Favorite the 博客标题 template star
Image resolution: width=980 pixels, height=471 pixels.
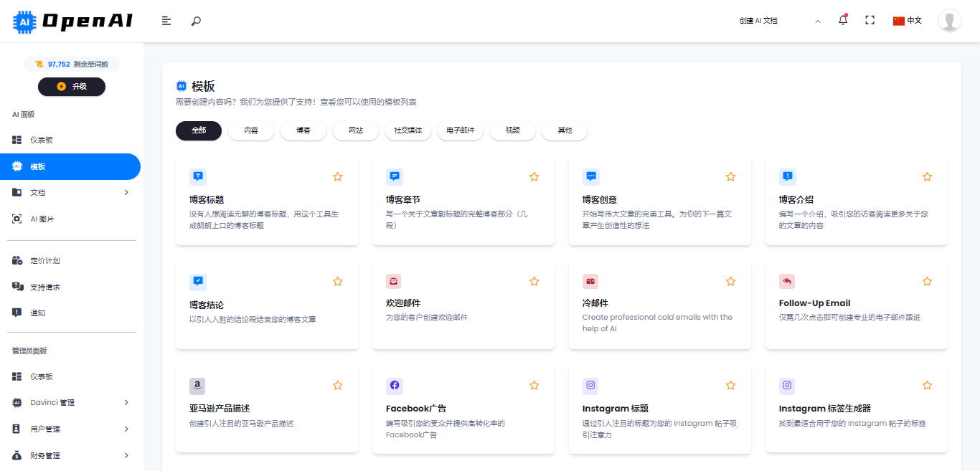pyautogui.click(x=338, y=176)
